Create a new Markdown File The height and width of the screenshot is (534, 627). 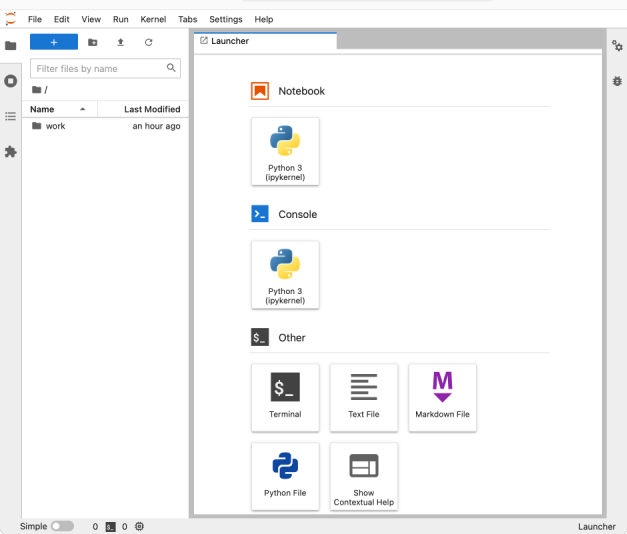[442, 398]
